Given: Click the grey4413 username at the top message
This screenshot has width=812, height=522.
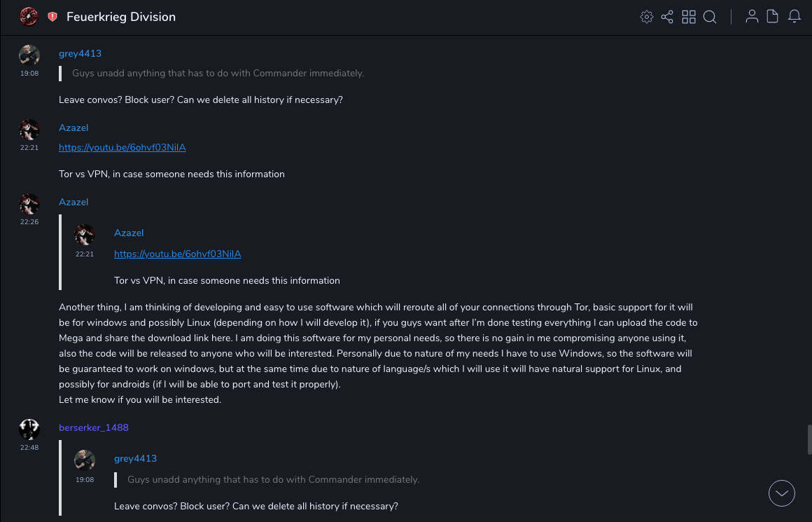Looking at the screenshot, I should [x=80, y=53].
